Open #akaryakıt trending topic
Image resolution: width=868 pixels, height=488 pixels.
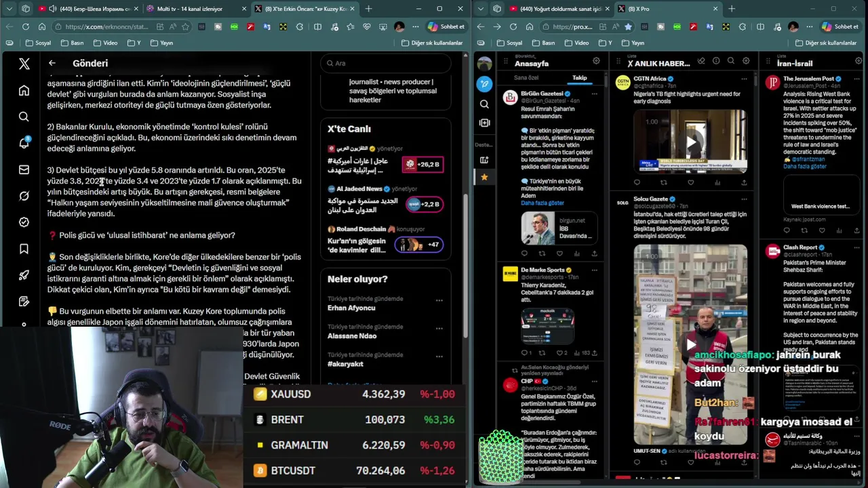[x=345, y=364]
